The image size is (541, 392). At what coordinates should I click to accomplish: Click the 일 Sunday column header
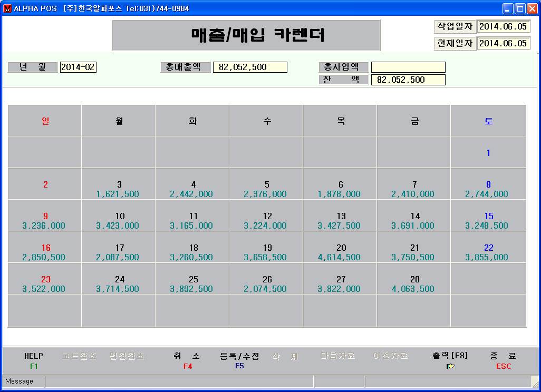coord(45,121)
